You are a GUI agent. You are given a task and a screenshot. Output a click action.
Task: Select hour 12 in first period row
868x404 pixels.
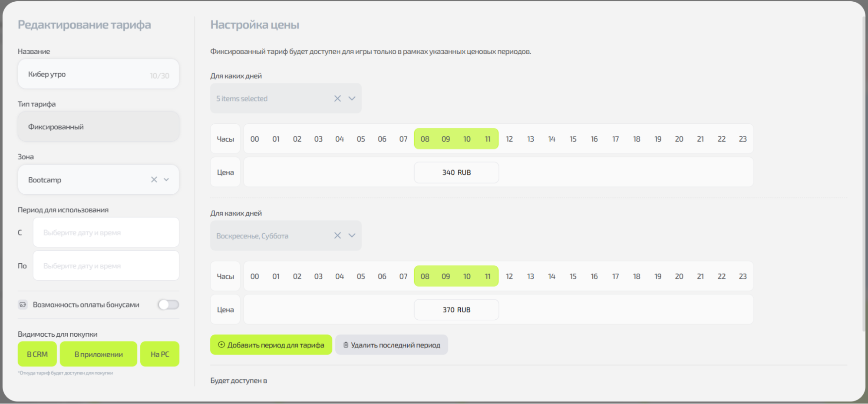coord(509,139)
